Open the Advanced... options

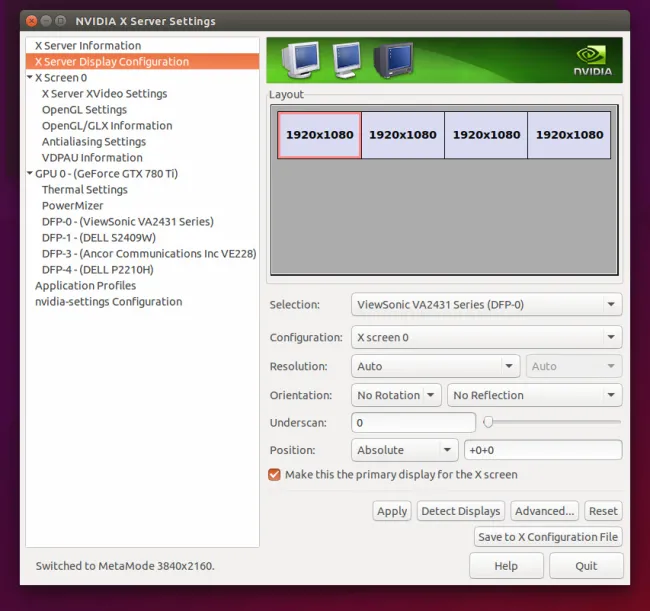(544, 511)
